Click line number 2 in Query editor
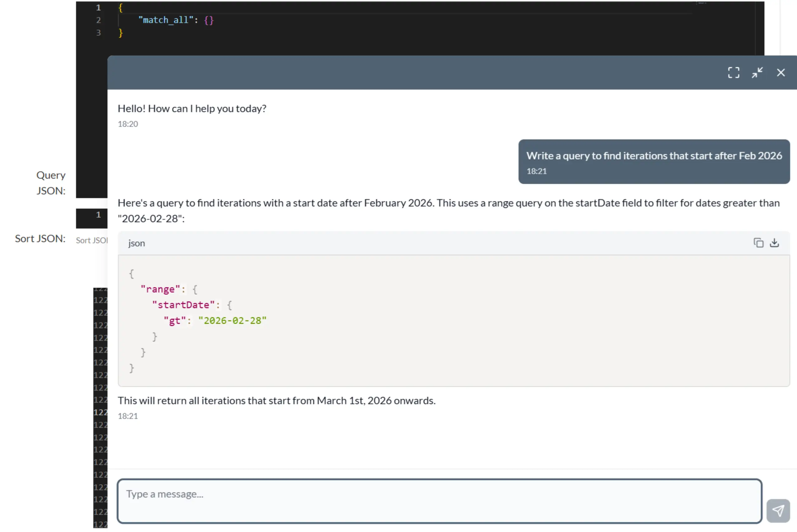The width and height of the screenshot is (797, 532). (98, 20)
